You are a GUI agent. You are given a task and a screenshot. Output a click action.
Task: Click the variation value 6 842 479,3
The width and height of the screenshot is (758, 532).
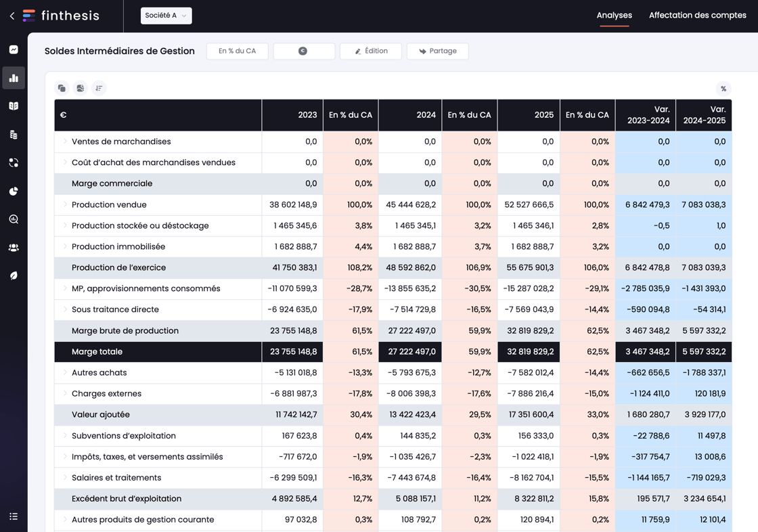pos(647,204)
